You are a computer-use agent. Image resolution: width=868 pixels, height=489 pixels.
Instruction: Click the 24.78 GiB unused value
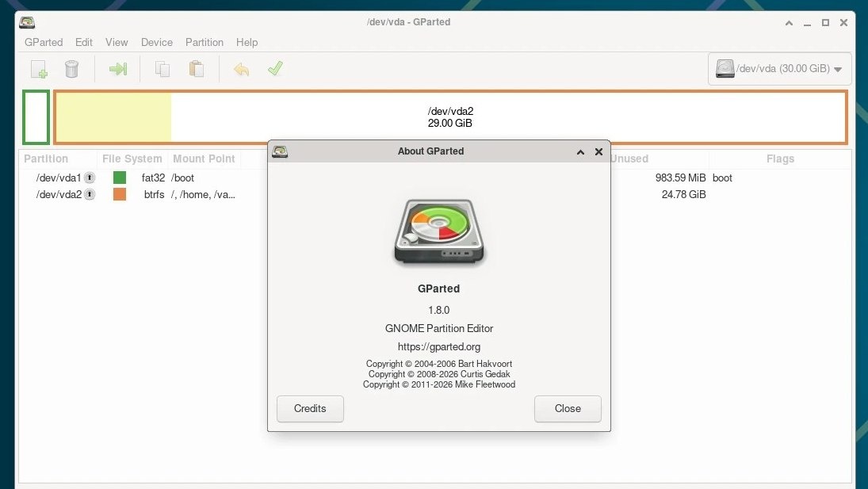tap(683, 194)
